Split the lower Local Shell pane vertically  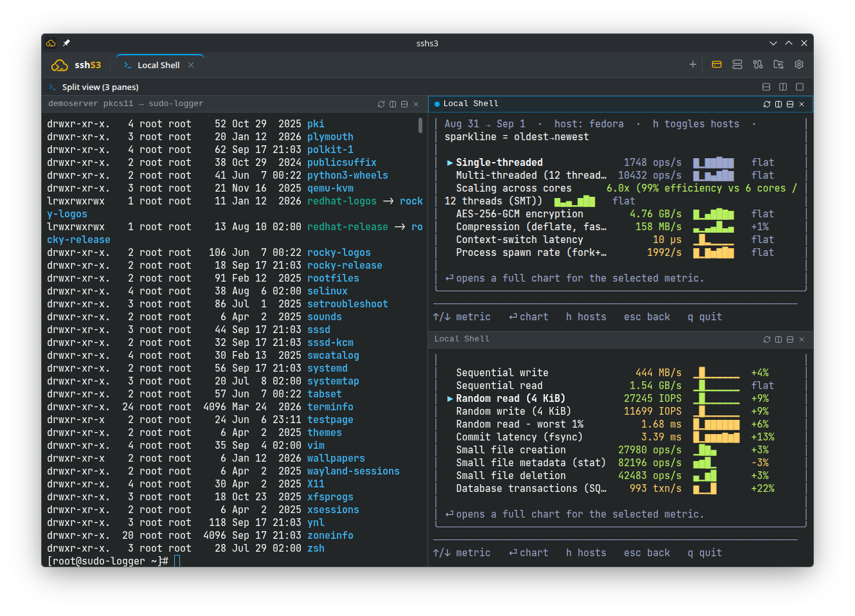[x=779, y=340]
